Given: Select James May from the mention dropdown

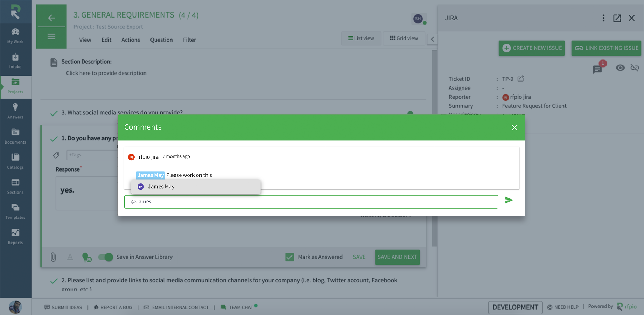Looking at the screenshot, I should coord(196,187).
